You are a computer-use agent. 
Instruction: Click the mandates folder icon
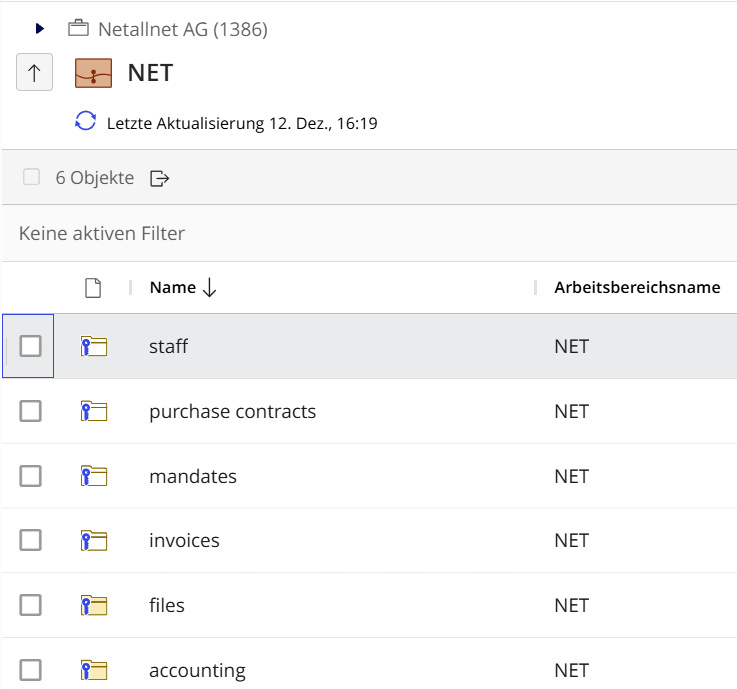pos(93,476)
